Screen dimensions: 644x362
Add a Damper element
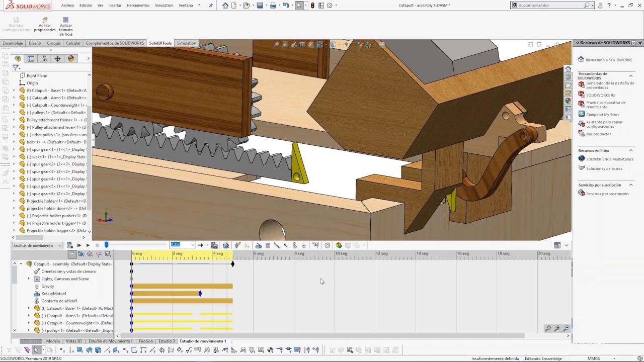[x=276, y=245]
